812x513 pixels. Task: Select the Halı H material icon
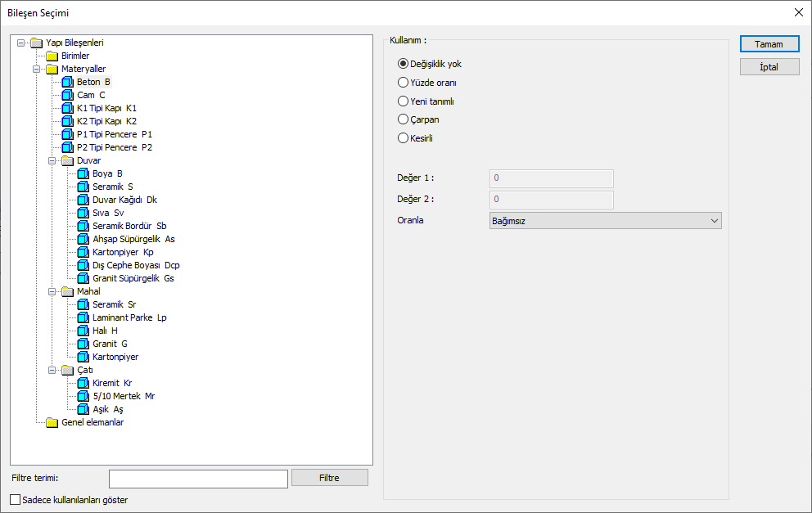83,331
